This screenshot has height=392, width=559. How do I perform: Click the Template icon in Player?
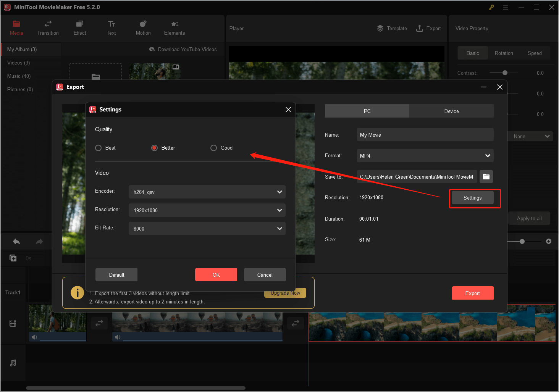(380, 28)
